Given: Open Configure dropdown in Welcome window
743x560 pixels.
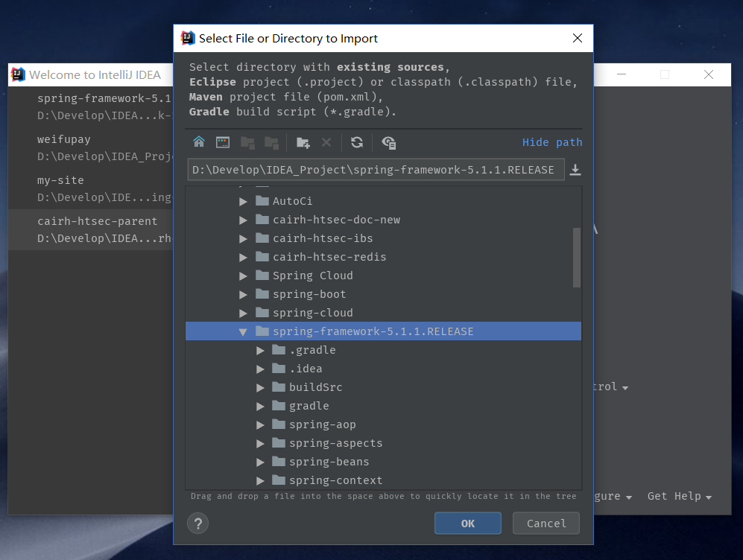Looking at the screenshot, I should click(613, 496).
